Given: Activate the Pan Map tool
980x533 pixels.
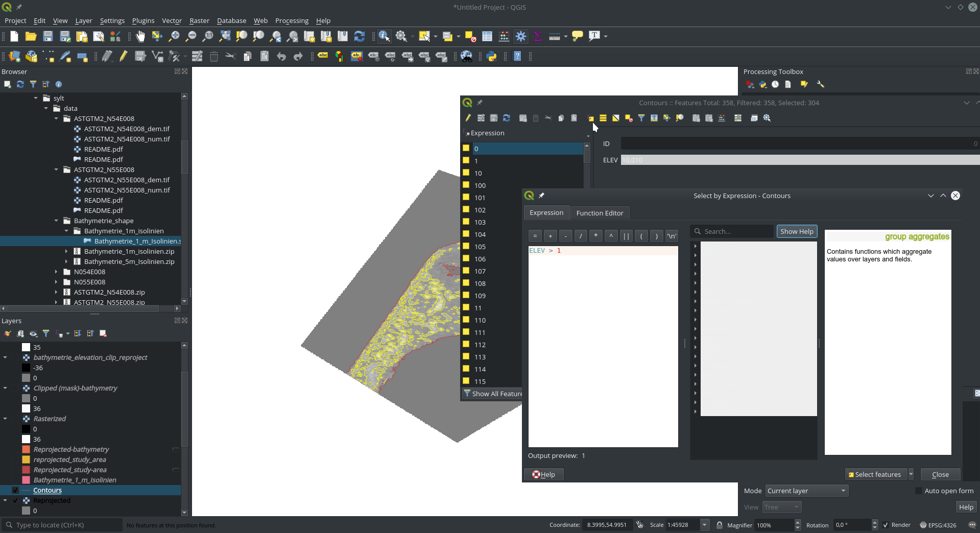Looking at the screenshot, I should point(140,36).
